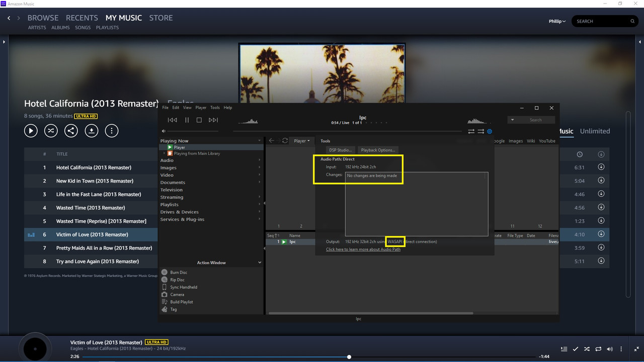The image size is (644, 362).
Task: Skip to previous track in media player
Action: pos(172,120)
